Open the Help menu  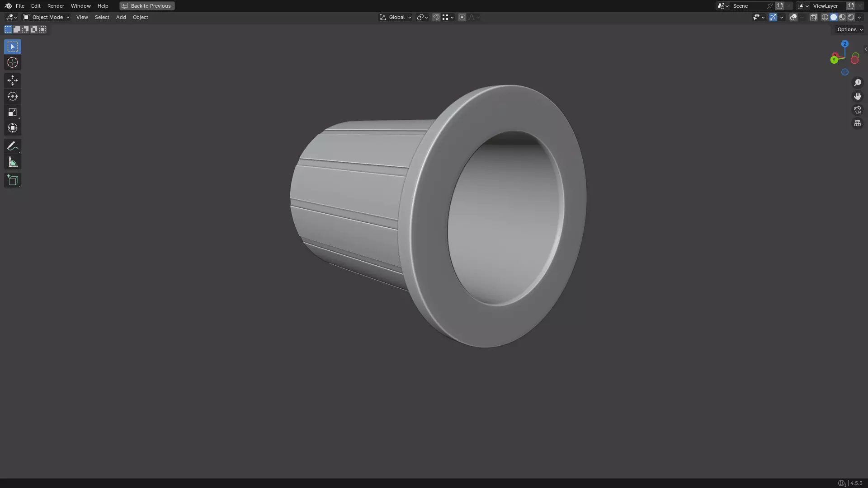tap(103, 6)
